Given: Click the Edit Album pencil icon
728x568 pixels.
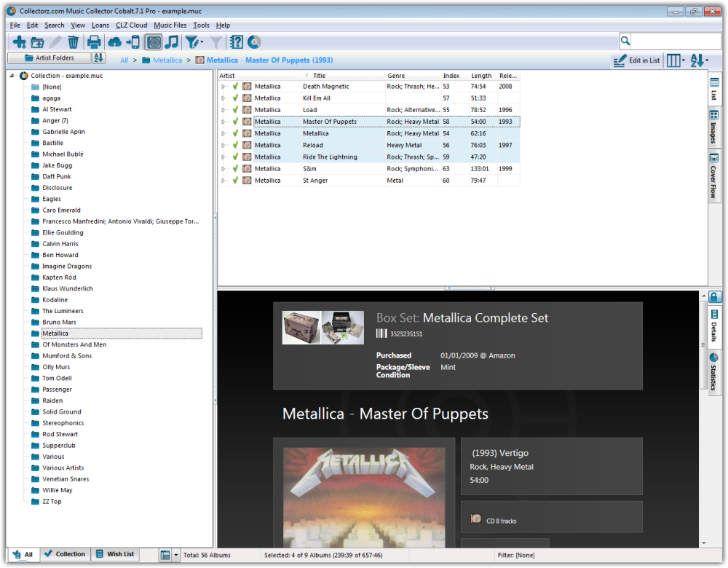Looking at the screenshot, I should pos(55,42).
